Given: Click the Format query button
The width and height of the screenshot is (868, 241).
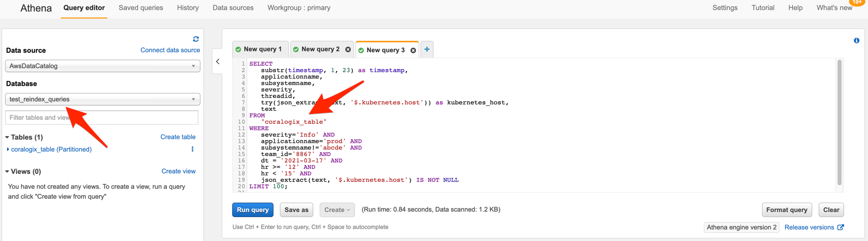Looking at the screenshot, I should pos(786,210).
